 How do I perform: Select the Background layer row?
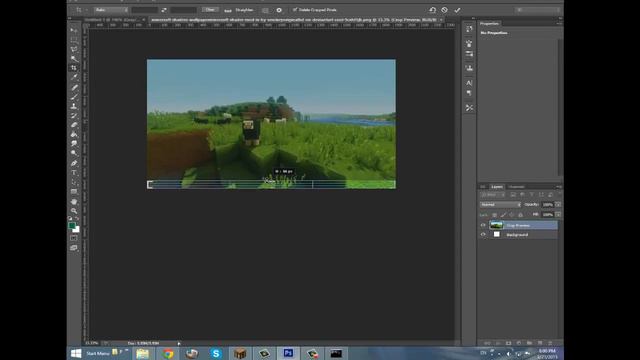pyautogui.click(x=519, y=235)
